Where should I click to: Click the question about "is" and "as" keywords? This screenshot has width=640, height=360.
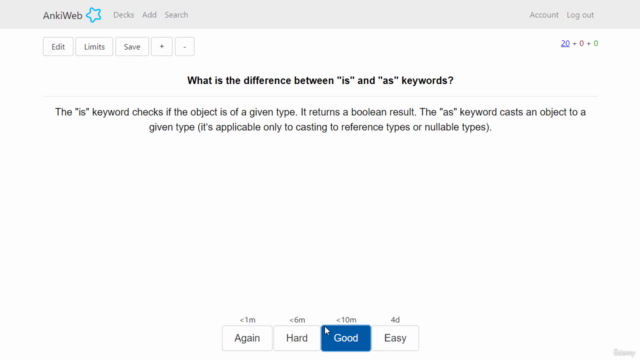(320, 80)
